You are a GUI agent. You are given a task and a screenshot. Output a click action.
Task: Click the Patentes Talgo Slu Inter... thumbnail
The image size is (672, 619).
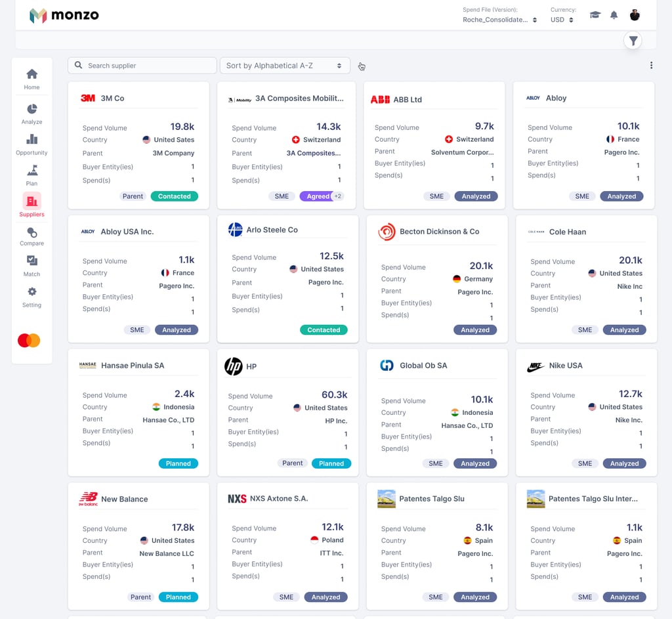click(x=535, y=499)
